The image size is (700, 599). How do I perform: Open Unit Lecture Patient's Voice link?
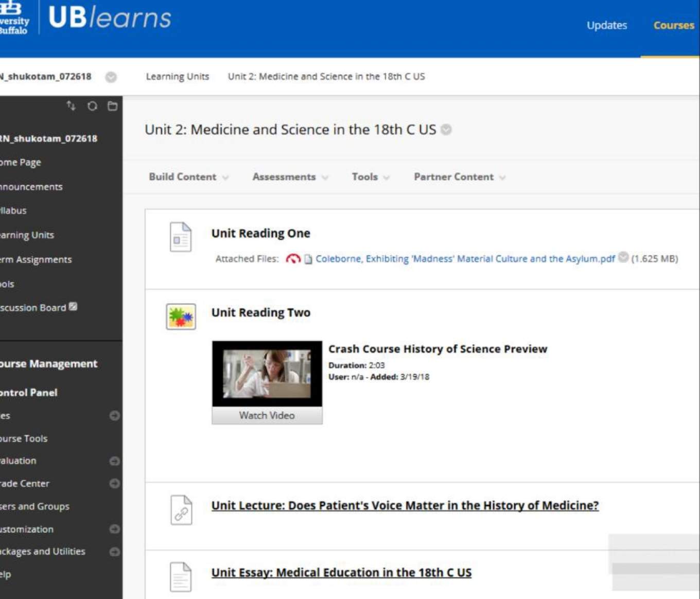[x=405, y=505]
